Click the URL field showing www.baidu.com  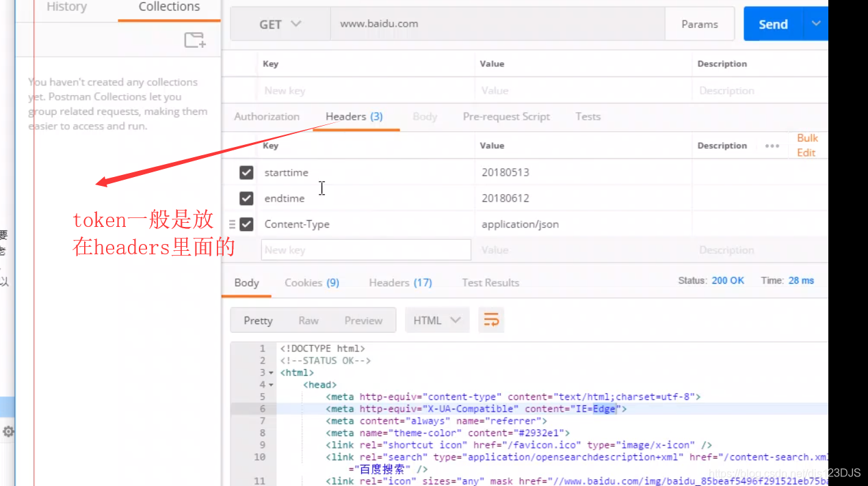click(497, 24)
